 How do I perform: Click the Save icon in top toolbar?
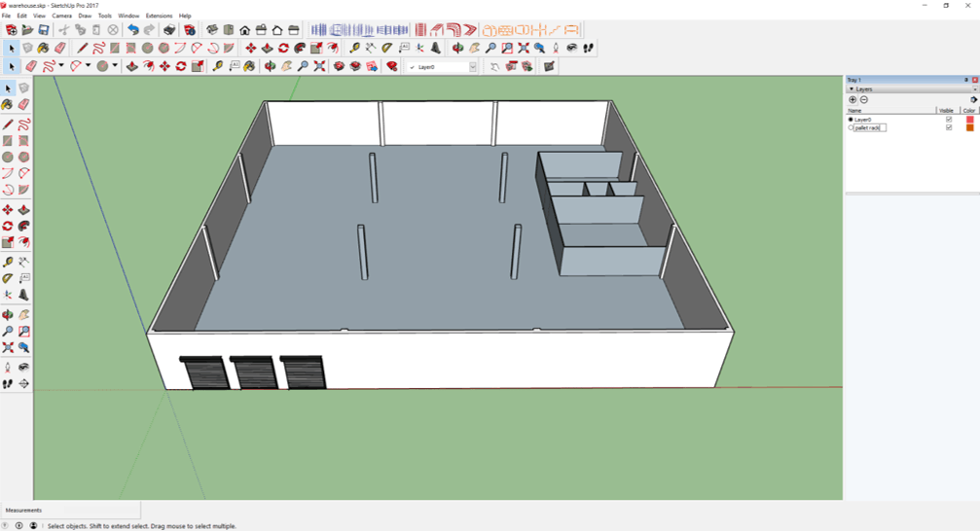click(x=44, y=30)
